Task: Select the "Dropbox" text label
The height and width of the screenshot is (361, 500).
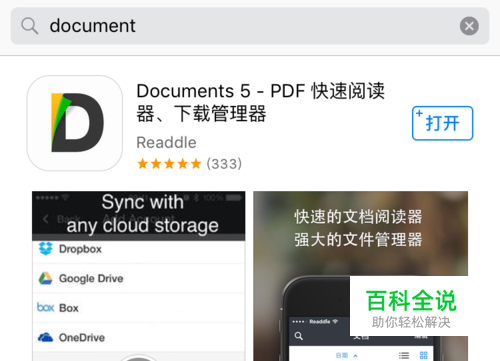Action: pos(80,249)
